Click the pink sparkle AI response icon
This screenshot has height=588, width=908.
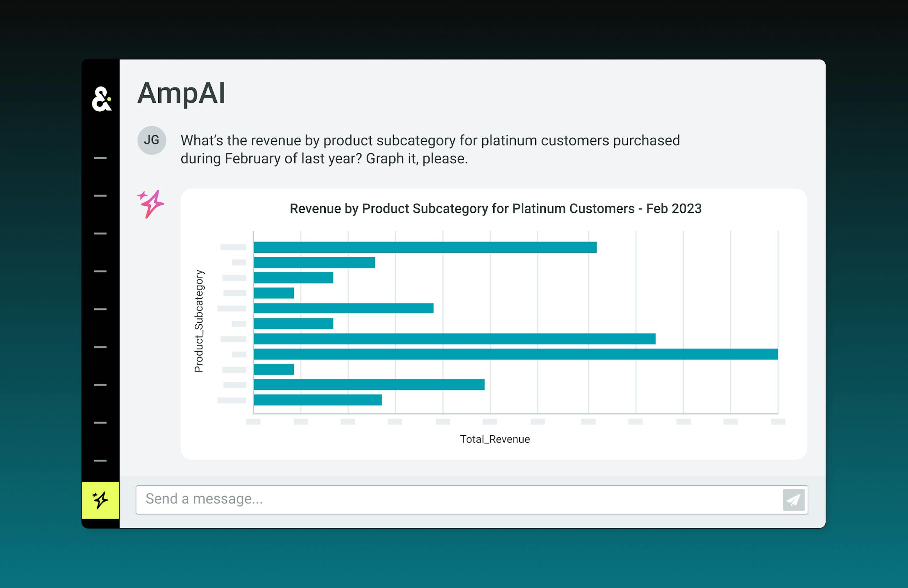151,204
